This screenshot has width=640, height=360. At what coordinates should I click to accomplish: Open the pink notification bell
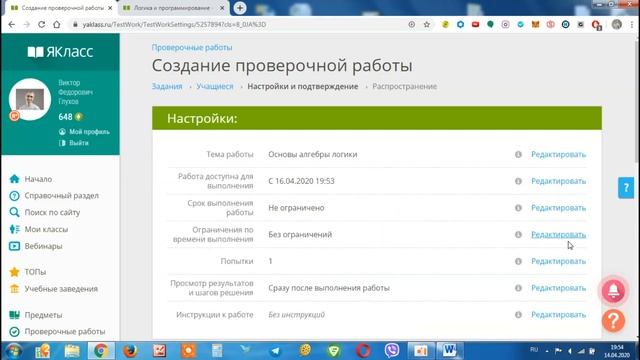coord(613,291)
